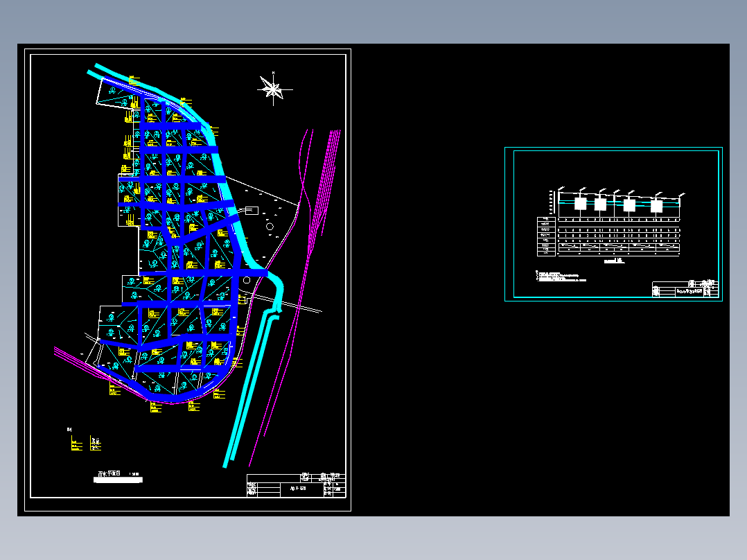
Task: Click the right yellow legend symbol
Action: coord(96,443)
